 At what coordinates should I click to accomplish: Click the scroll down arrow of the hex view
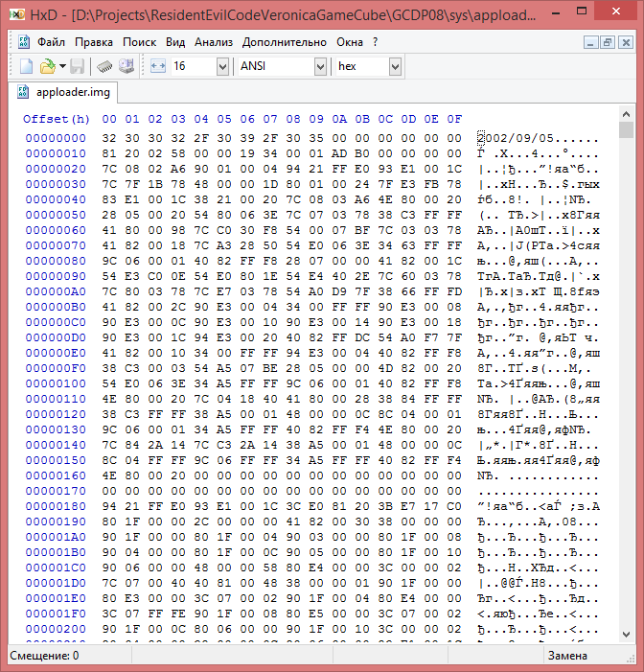626,634
